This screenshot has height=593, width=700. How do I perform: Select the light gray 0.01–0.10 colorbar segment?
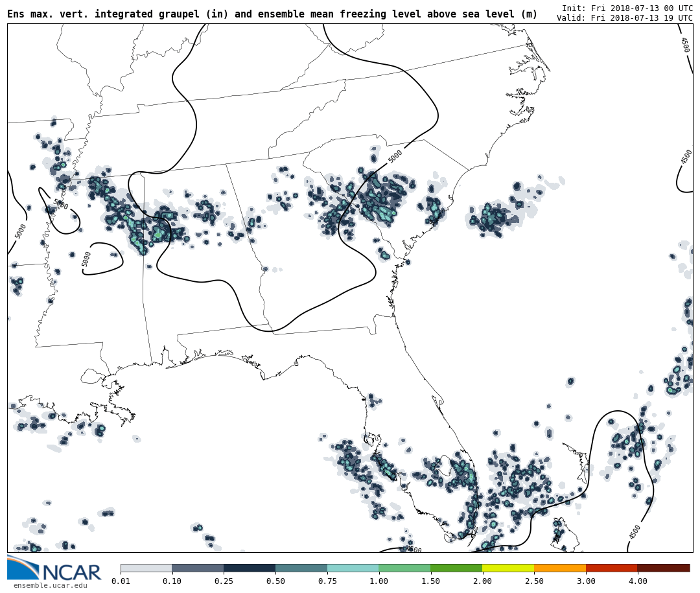tap(146, 568)
